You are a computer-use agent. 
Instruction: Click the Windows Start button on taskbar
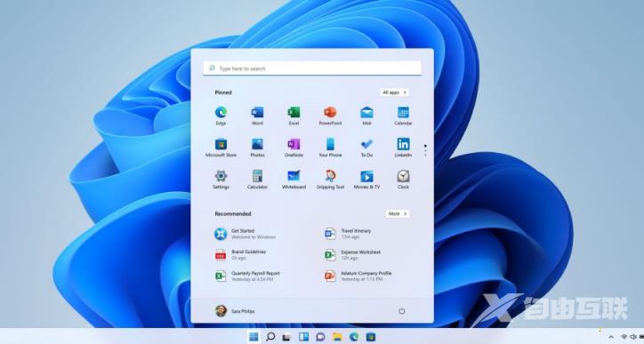click(254, 337)
